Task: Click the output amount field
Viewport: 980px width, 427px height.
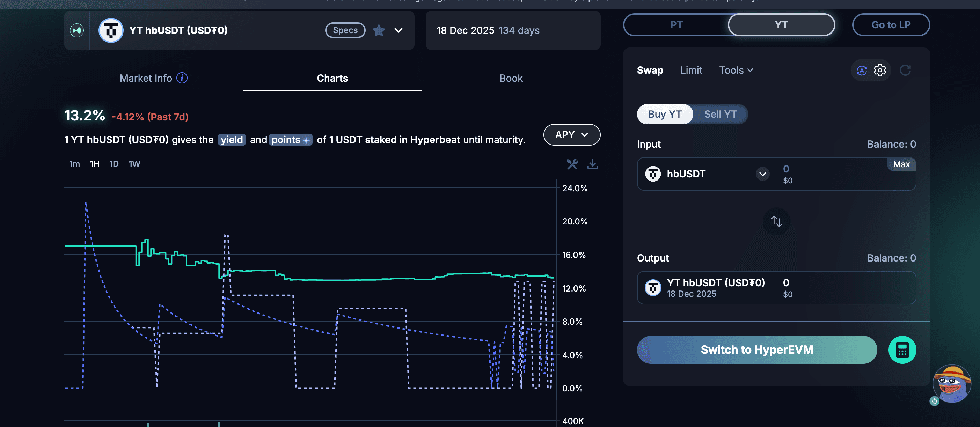Action: coord(846,288)
